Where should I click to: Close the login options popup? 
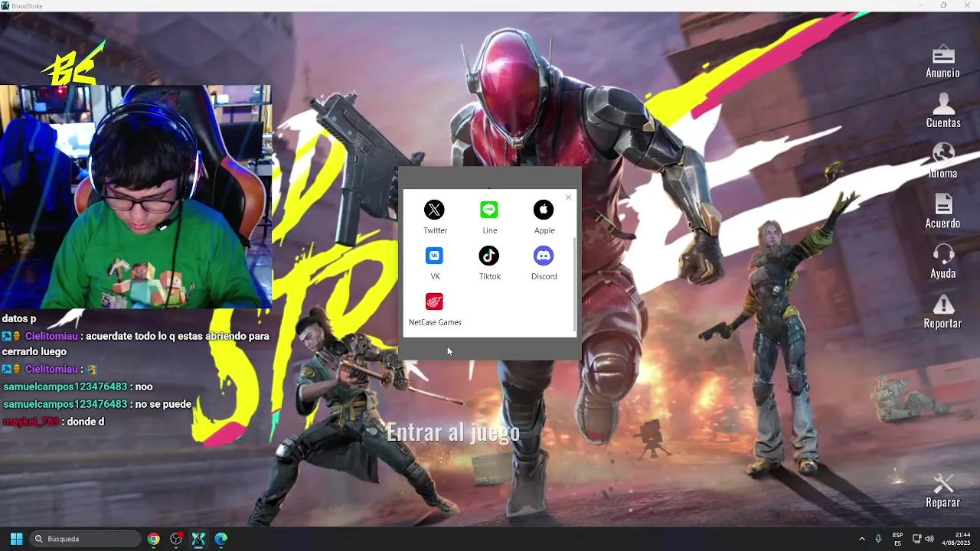point(568,198)
